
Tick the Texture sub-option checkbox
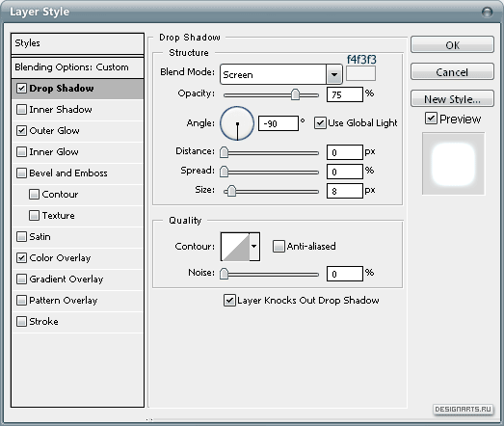[x=34, y=216]
